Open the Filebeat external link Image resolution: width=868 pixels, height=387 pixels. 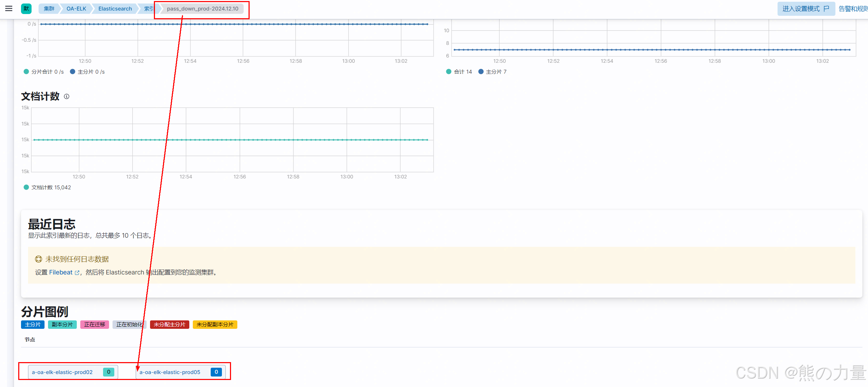(61, 272)
